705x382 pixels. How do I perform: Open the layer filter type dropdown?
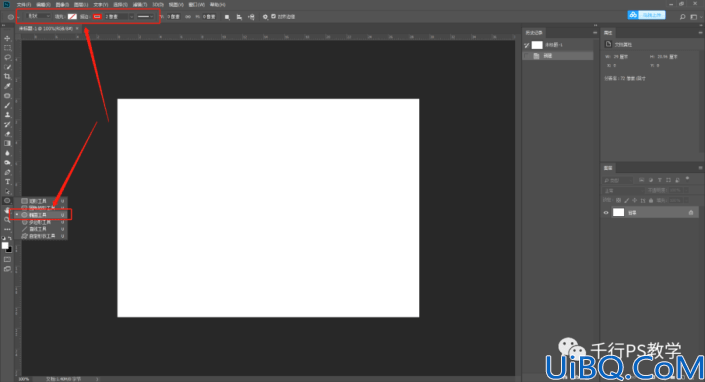618,180
